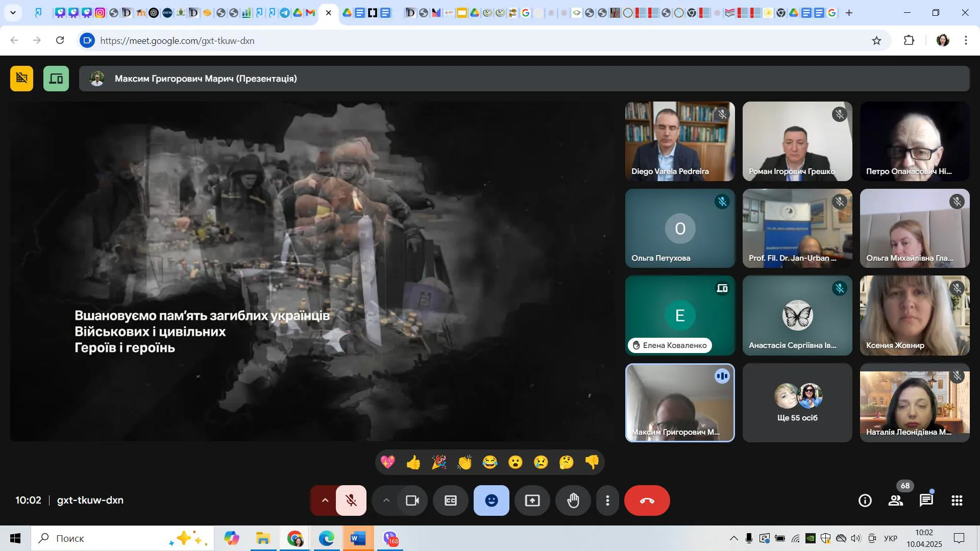Raise hand in the meeting
980x551 pixels.
(573, 500)
